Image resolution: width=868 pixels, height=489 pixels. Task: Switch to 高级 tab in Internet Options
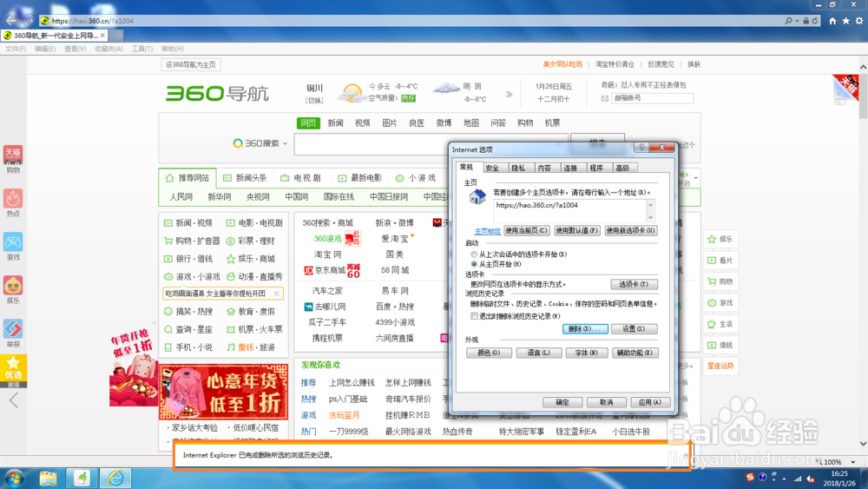[x=622, y=168]
